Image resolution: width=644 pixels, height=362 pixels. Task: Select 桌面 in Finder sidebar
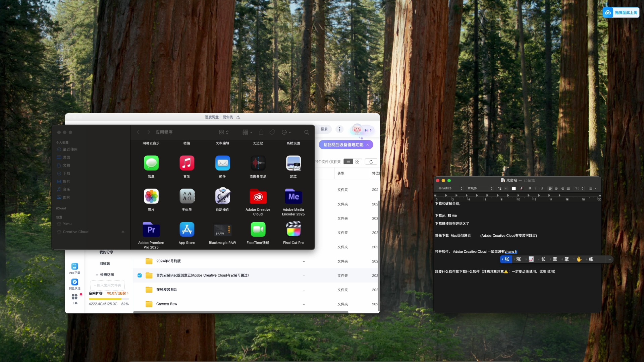pos(63,158)
